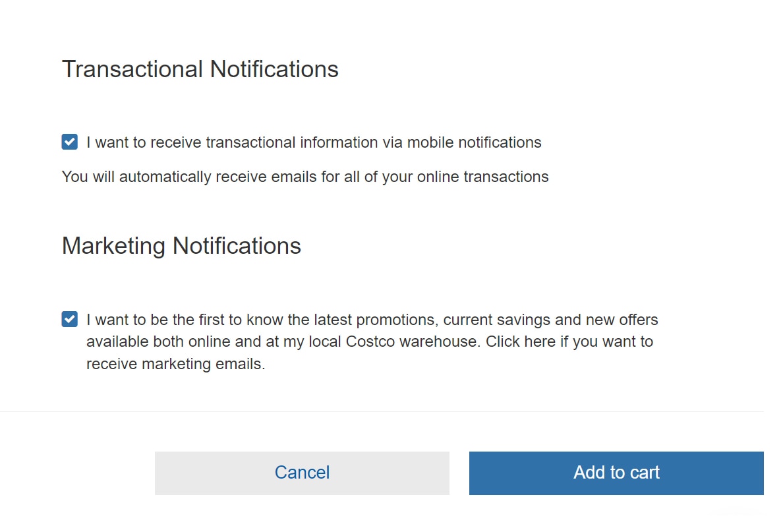Click the horizontal divider above the buttons

pyautogui.click(x=382, y=411)
